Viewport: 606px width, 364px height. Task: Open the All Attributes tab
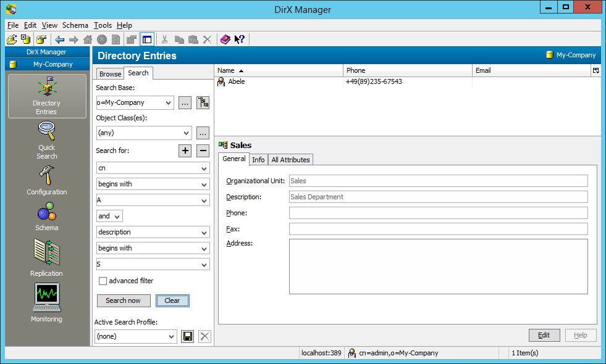coord(290,160)
